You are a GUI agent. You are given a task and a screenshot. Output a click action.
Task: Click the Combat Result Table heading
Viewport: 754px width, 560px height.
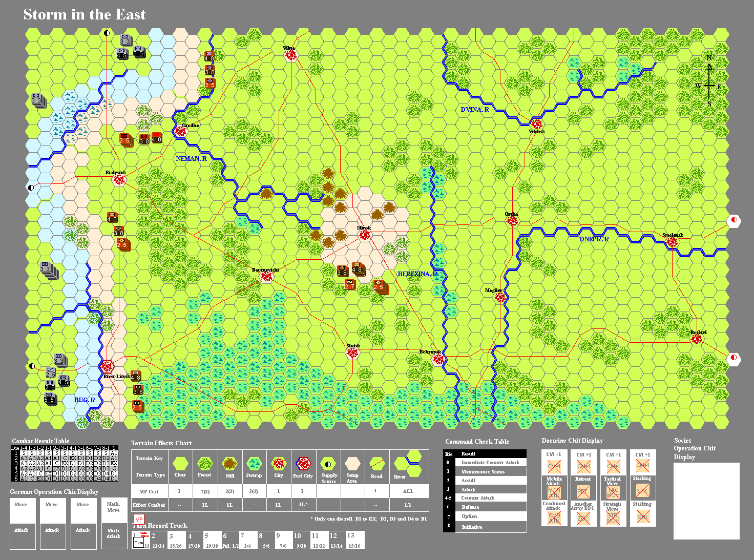[40, 441]
